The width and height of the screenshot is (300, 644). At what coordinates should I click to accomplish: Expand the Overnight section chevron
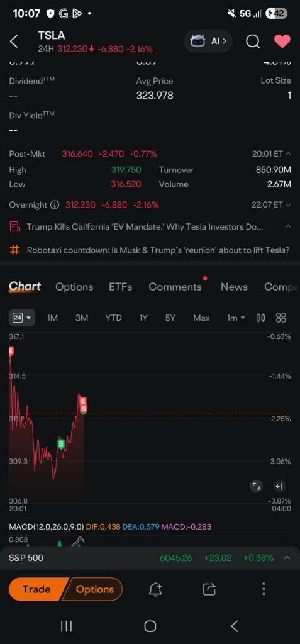coord(288,204)
